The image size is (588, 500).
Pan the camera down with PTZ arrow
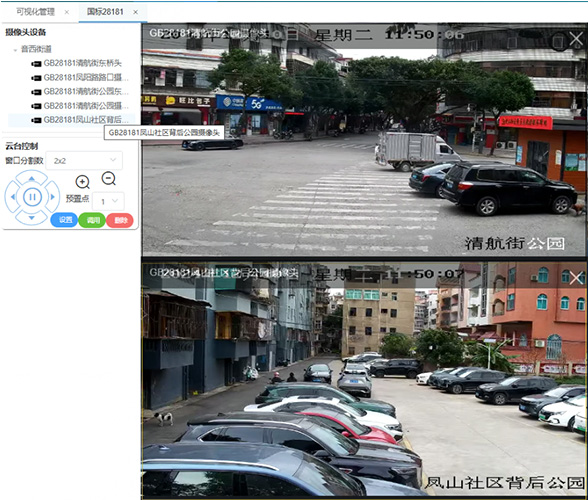(x=32, y=218)
